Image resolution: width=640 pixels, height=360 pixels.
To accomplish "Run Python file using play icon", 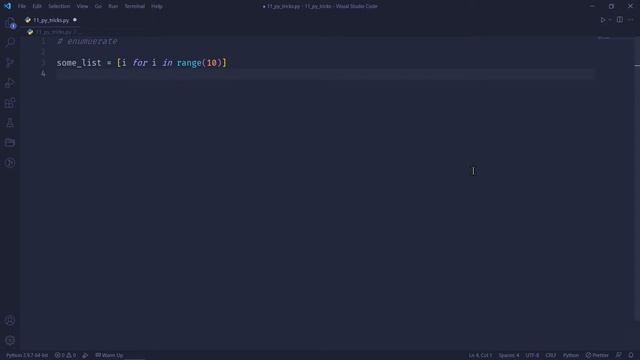I will click(x=602, y=20).
